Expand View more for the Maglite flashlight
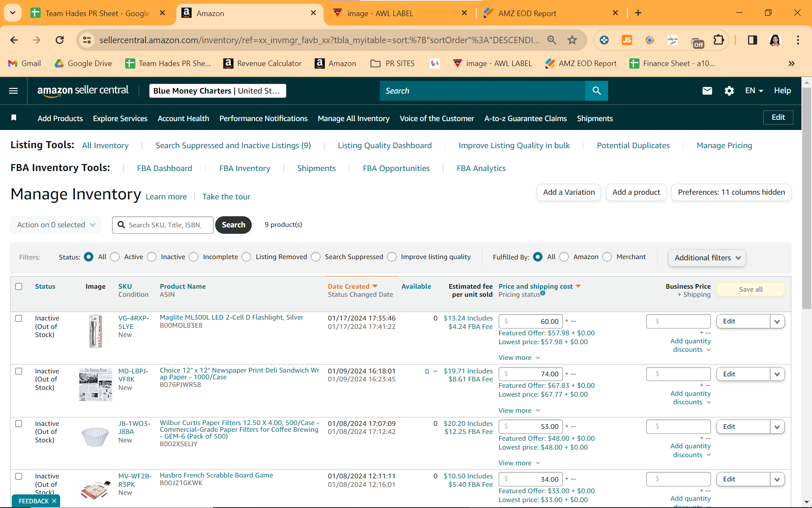 (x=519, y=358)
